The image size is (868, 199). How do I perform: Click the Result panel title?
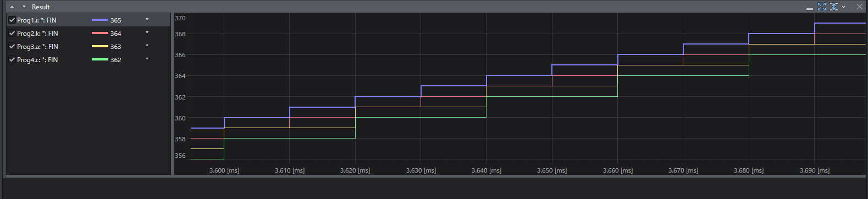coord(41,7)
